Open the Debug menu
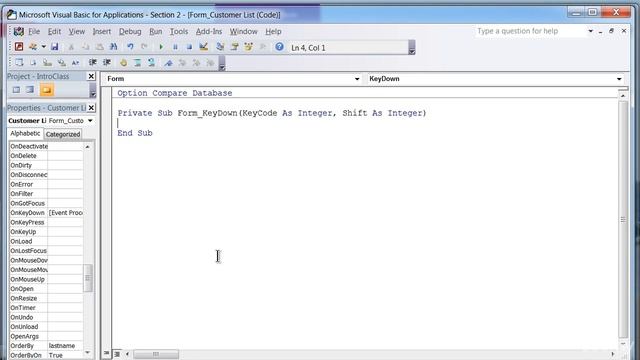The image size is (640, 360). pyautogui.click(x=130, y=31)
